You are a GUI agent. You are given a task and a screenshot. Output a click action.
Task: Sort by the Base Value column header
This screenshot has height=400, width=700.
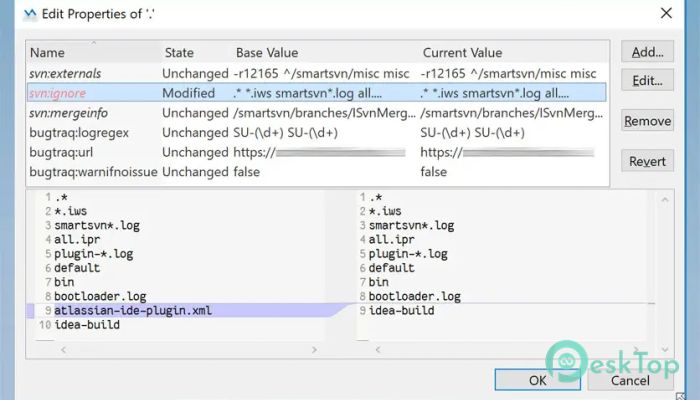click(x=267, y=53)
